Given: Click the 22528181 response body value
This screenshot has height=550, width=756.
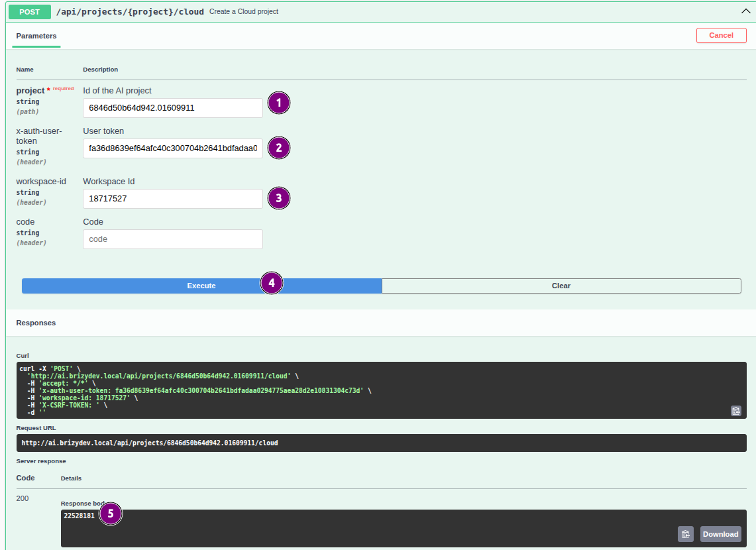Looking at the screenshot, I should (x=79, y=516).
